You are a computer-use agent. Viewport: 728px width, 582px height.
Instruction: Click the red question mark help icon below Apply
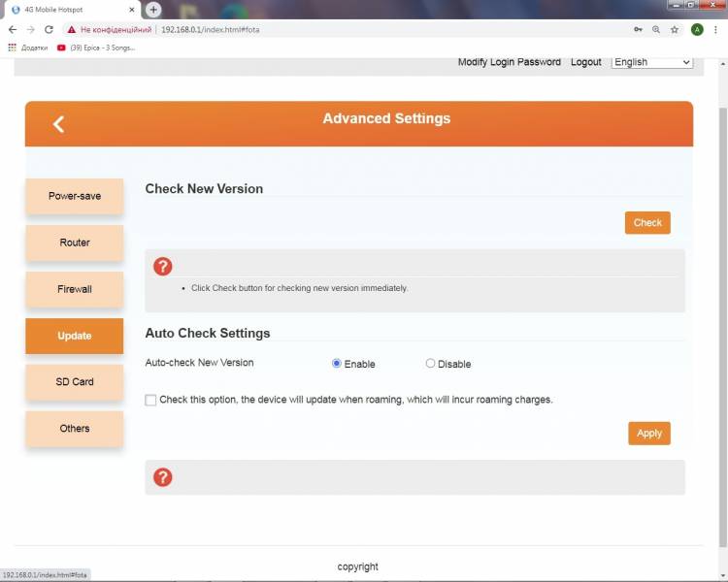coord(162,477)
